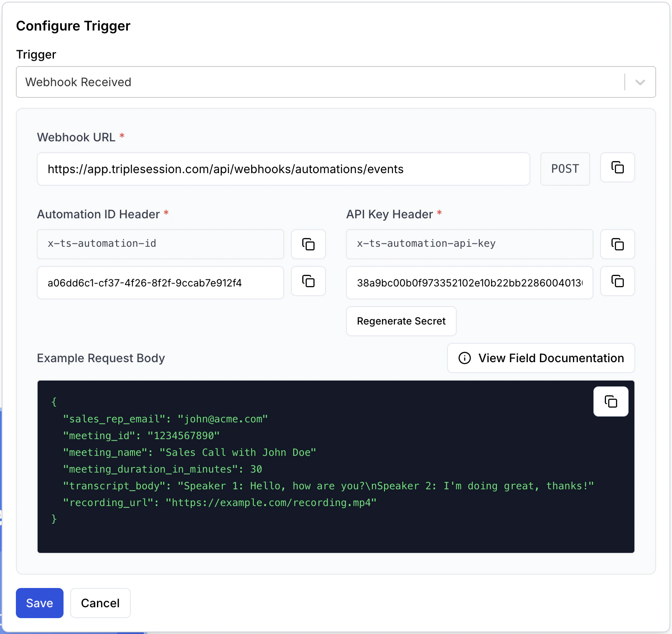Click the Example Request Body label
672x634 pixels.
[x=101, y=358]
